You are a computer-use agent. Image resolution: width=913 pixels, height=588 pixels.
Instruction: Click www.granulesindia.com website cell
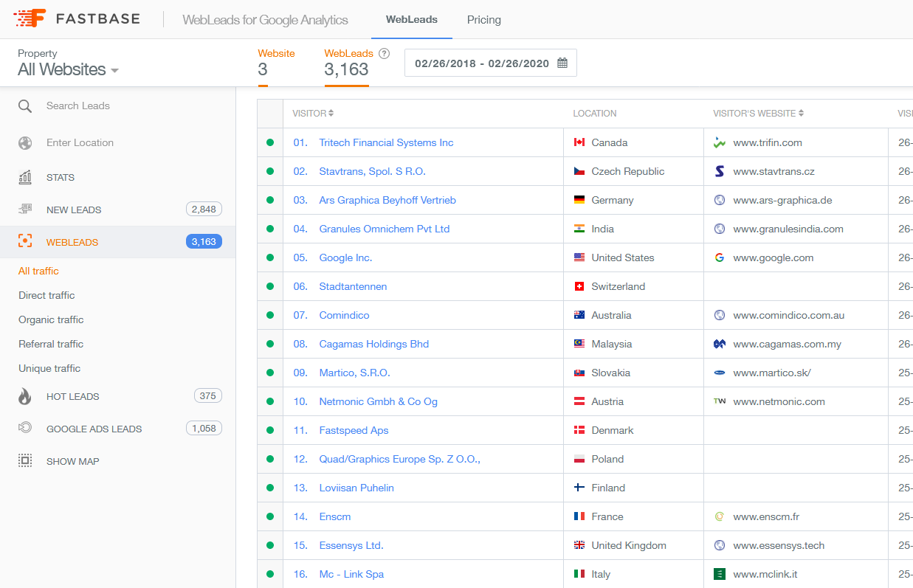click(796, 229)
